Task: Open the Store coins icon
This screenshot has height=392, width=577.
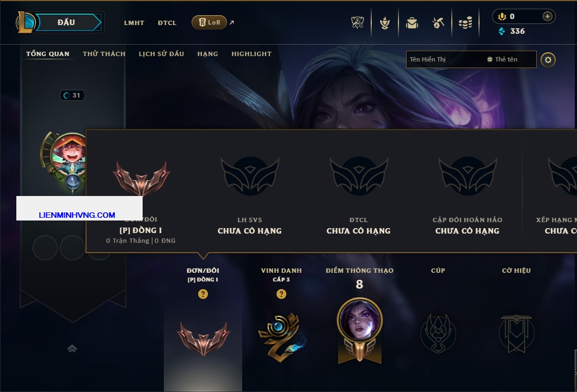Action: pyautogui.click(x=465, y=23)
